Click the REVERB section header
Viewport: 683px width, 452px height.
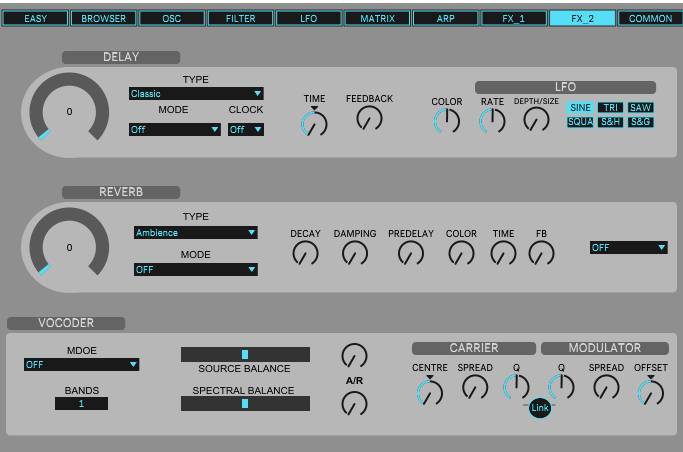coord(121,192)
